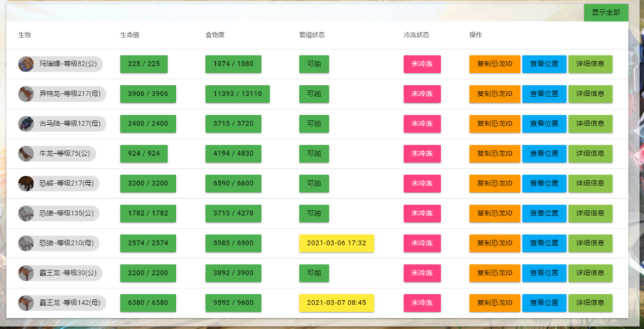Click the 繁殖状态 column header

(x=312, y=35)
